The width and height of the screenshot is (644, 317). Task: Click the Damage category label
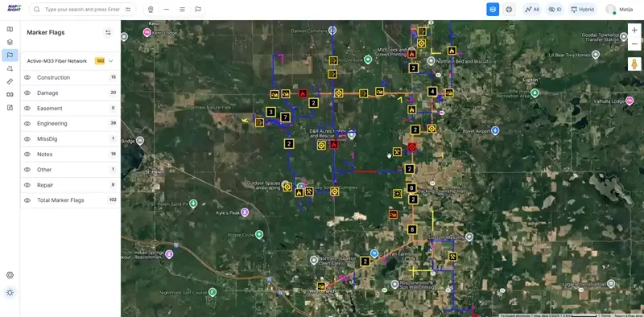[47, 93]
